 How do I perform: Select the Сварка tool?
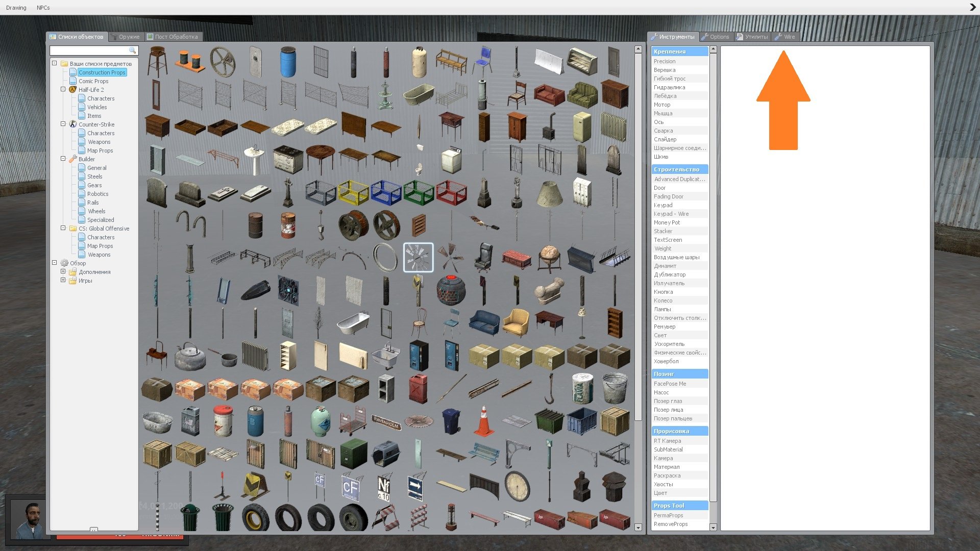(663, 131)
